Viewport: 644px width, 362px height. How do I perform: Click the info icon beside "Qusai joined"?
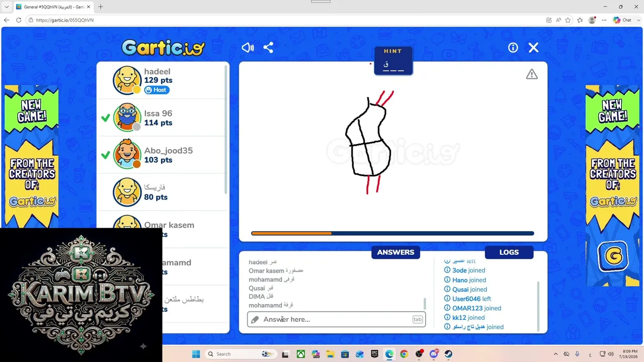coord(447,289)
